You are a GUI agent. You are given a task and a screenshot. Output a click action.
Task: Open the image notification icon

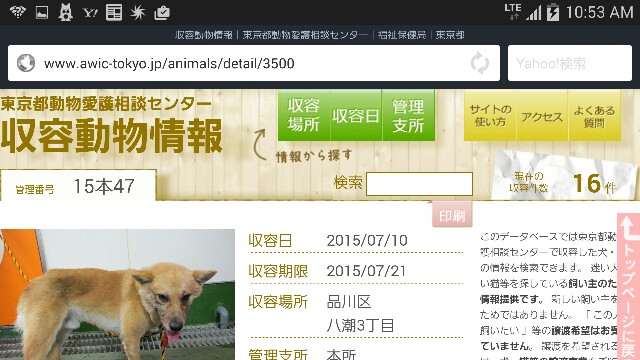tap(42, 13)
